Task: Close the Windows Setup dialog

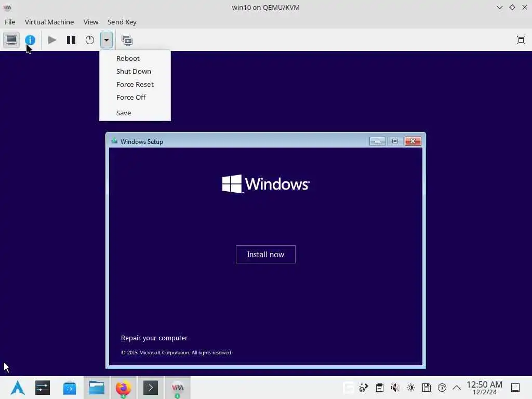Action: click(413, 141)
